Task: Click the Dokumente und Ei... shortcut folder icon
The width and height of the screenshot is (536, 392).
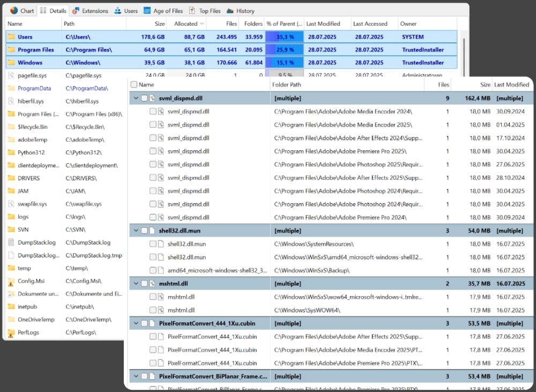Action: (x=11, y=294)
